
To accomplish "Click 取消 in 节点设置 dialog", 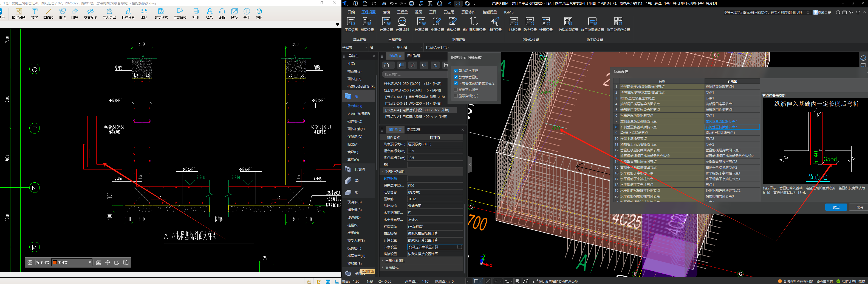I will tap(859, 207).
